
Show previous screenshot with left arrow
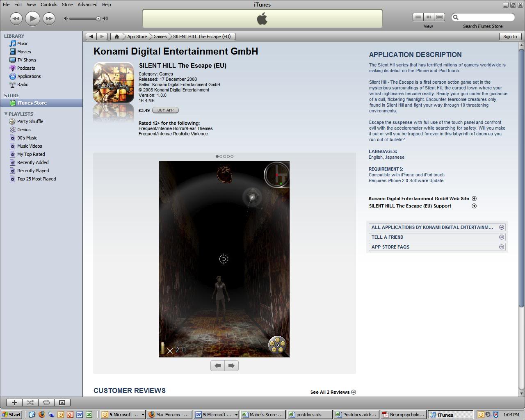click(x=218, y=365)
